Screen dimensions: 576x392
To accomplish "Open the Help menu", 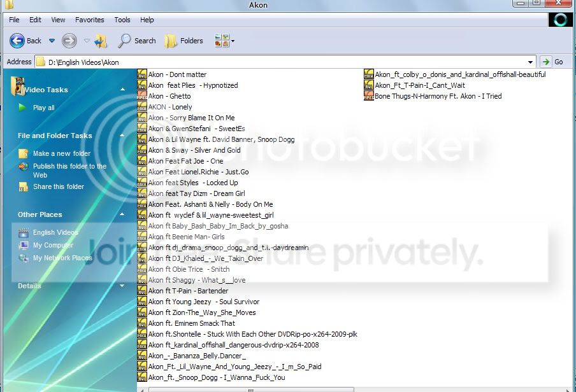I will tap(147, 20).
